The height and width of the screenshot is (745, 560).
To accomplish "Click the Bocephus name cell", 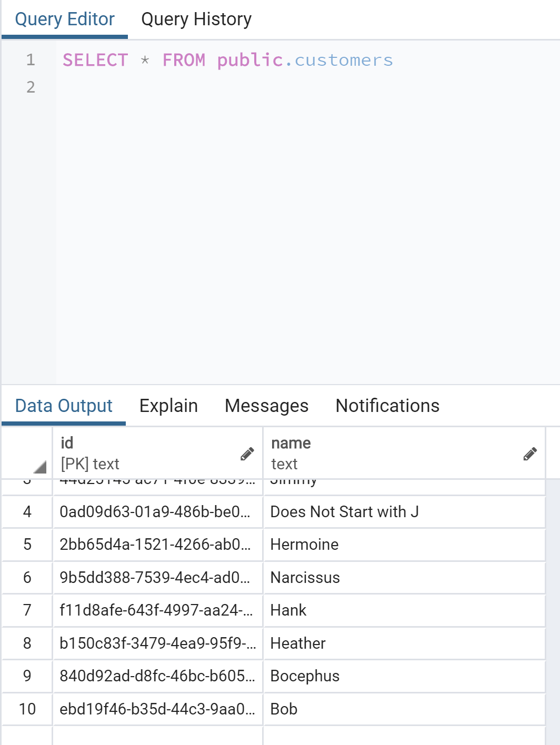I will pyautogui.click(x=404, y=676).
